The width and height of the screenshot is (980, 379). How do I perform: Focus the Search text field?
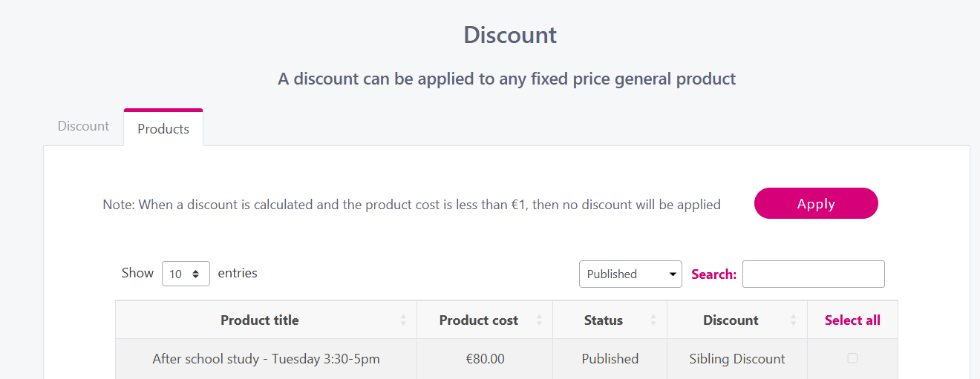[x=813, y=274]
